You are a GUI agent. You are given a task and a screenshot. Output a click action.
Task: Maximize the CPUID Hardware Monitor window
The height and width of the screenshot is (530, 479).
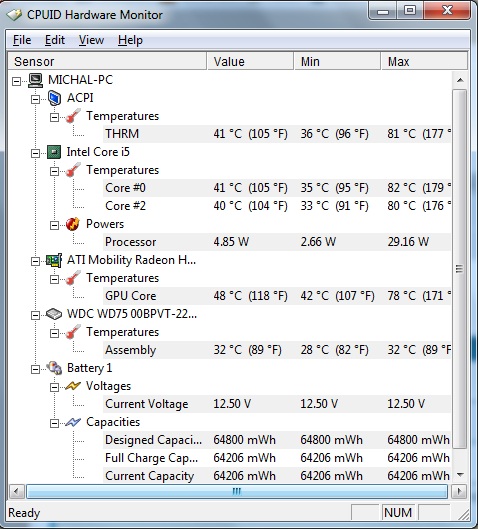pyautogui.click(x=410, y=10)
